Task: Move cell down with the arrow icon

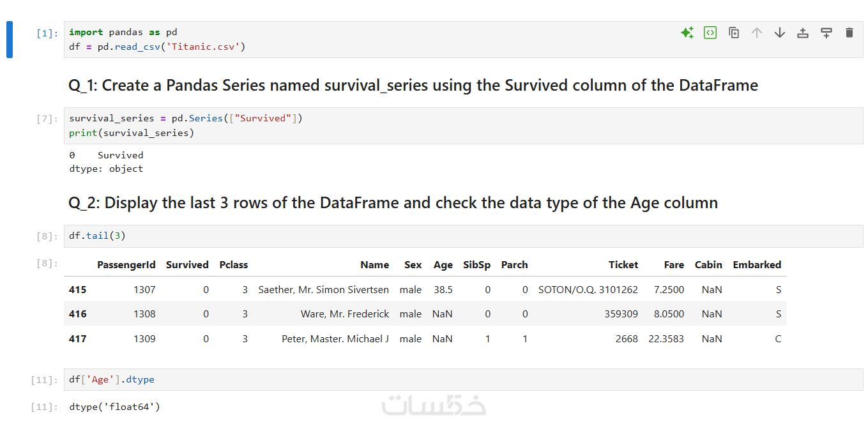Action: pyautogui.click(x=780, y=33)
